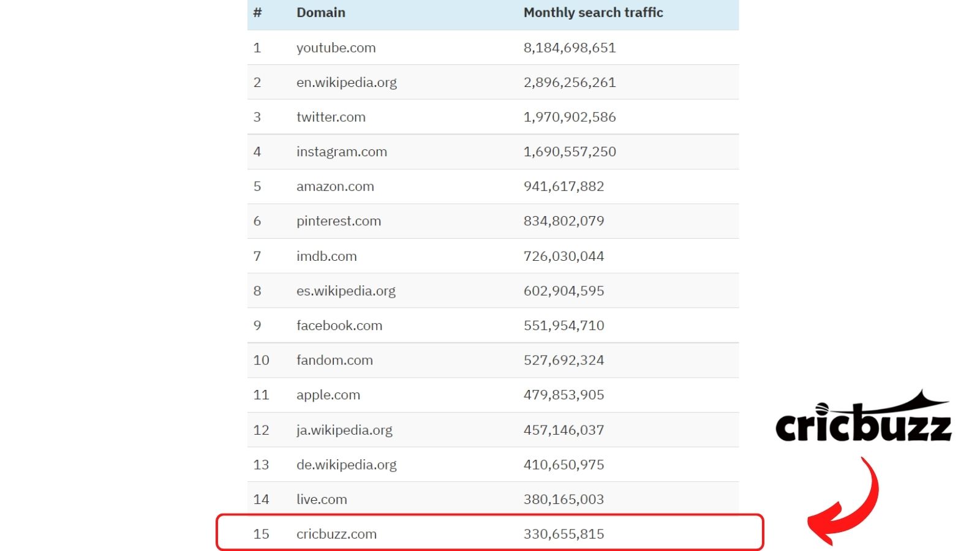
Task: Select instagram.com domain cell
Action: point(342,152)
